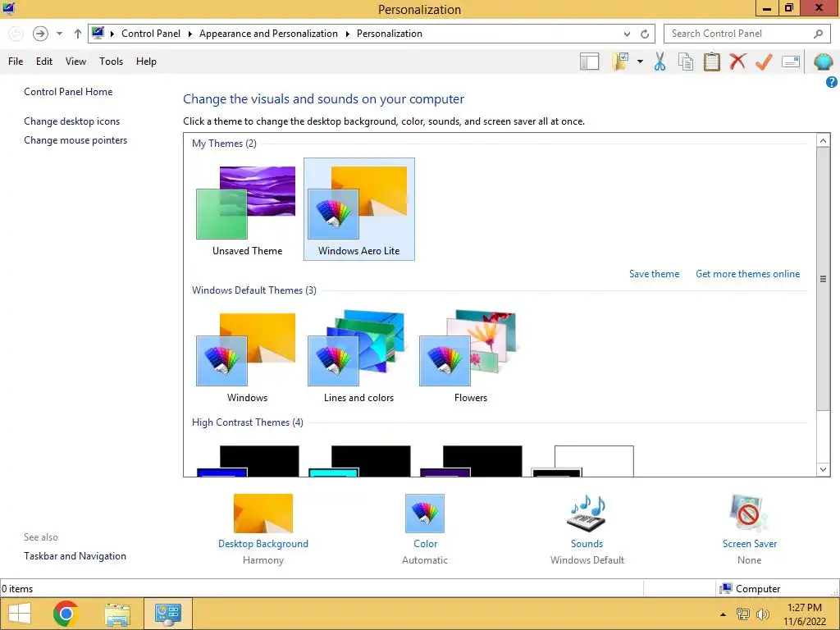Click Appearance and Personalization breadcrumb
This screenshot has width=840, height=630.
268,34
